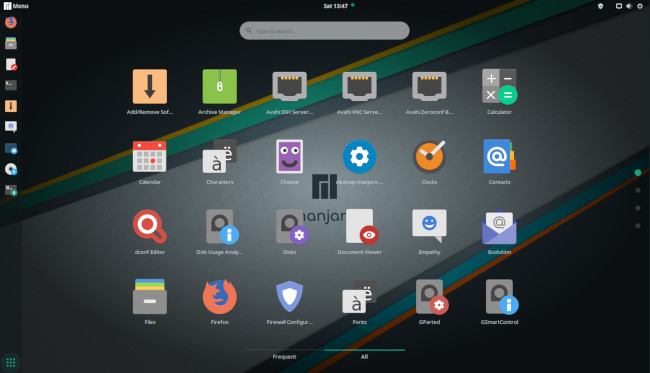Go to second app page indicator dot
The width and height of the screenshot is (650, 373).
pos(638,190)
